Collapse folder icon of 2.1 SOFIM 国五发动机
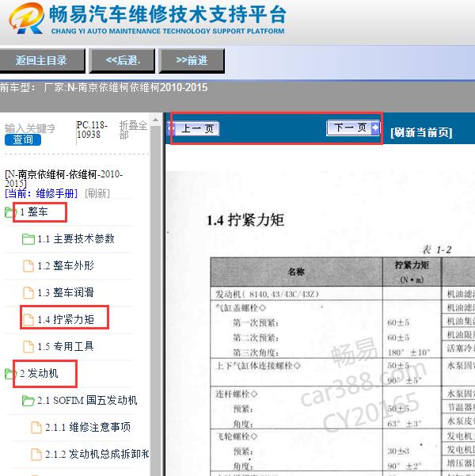 28,401
